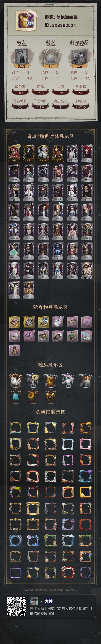Viewport: 101px width, 644px height.
Task: Click the 时装 costume portrait stamp
Action: (21, 57)
